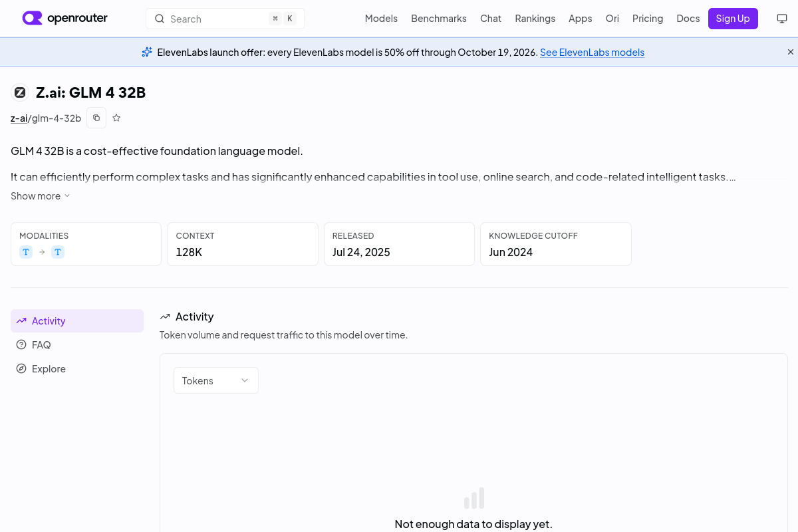This screenshot has height=532, width=798.
Task: Open the z-ai provider link
Action: [19, 118]
